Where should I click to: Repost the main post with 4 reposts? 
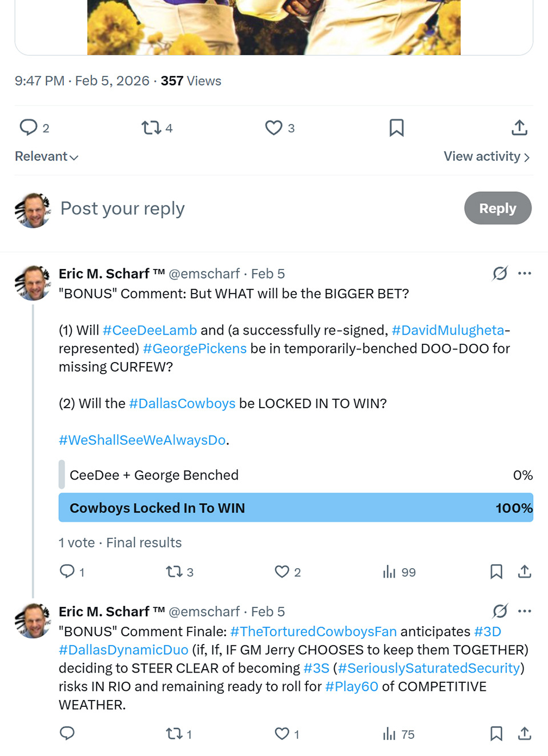(x=152, y=127)
